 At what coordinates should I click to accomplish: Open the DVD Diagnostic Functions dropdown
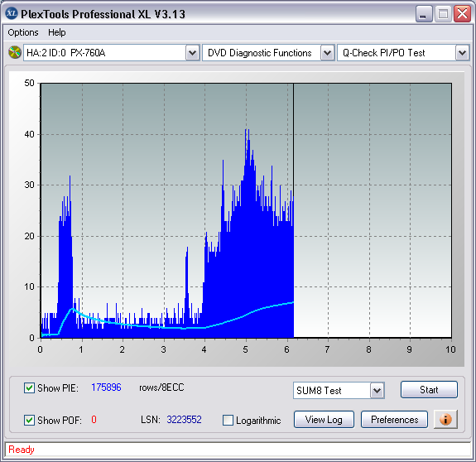tap(327, 53)
